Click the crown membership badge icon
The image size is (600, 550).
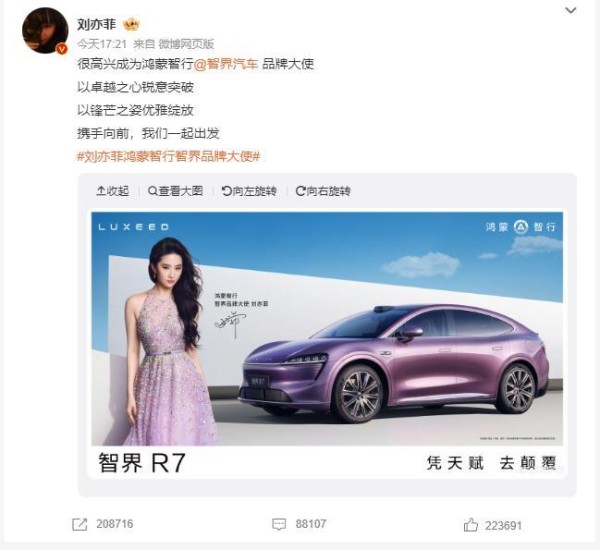pyautogui.click(x=131, y=24)
